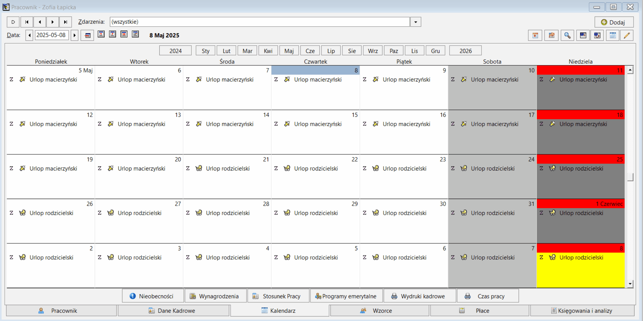Click the Dodaj button
The height and width of the screenshot is (321, 644).
(x=614, y=22)
